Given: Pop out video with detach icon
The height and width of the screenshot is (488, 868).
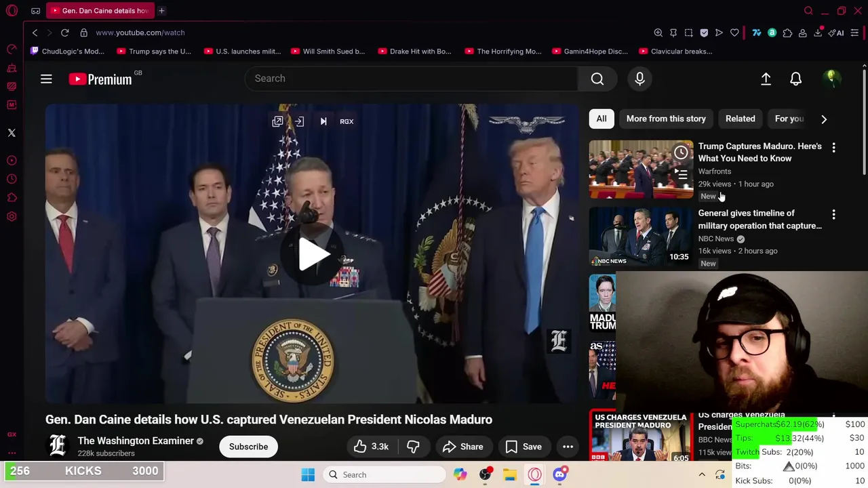Looking at the screenshot, I should [x=277, y=121].
